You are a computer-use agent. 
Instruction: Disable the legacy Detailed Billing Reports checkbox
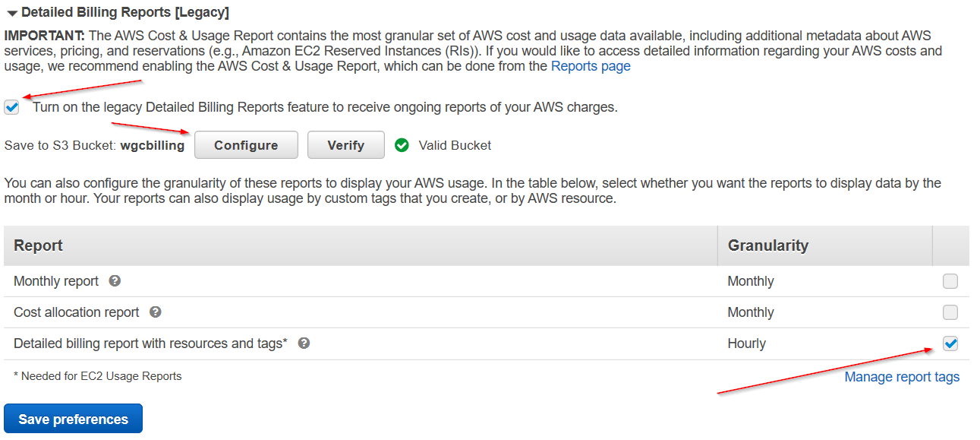pyautogui.click(x=12, y=107)
